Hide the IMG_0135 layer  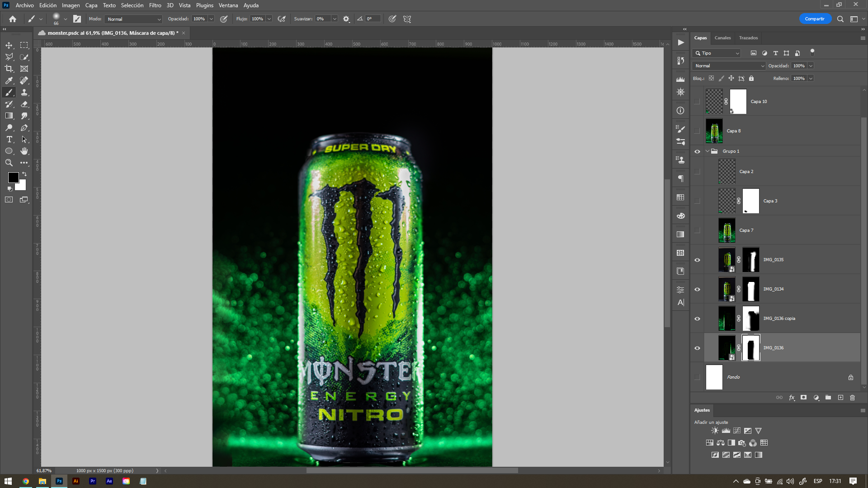(x=697, y=260)
